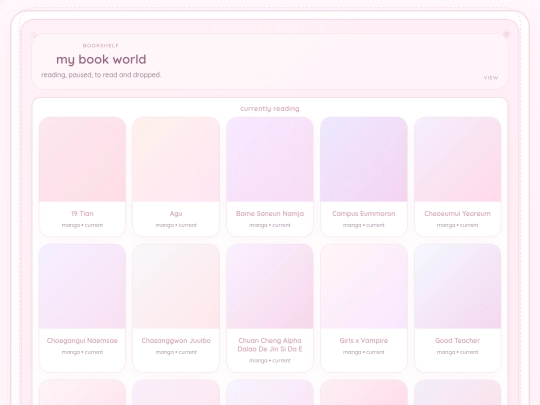Click manga • current under 19 Tian

coord(82,225)
